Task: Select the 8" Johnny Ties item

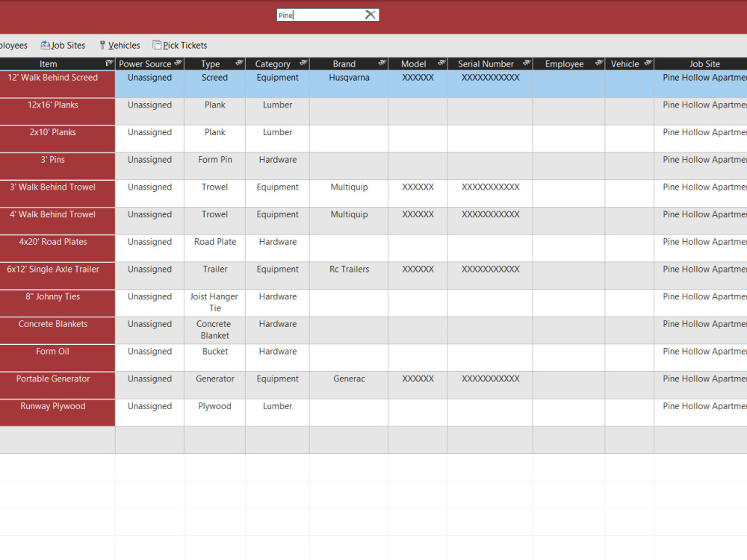Action: coord(58,303)
